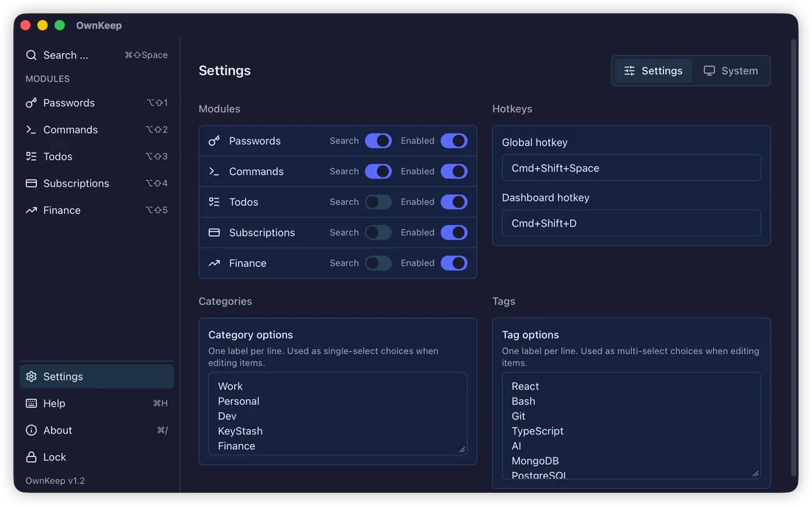The height and width of the screenshot is (506, 812).
Task: Open the Help page
Action: 96,403
